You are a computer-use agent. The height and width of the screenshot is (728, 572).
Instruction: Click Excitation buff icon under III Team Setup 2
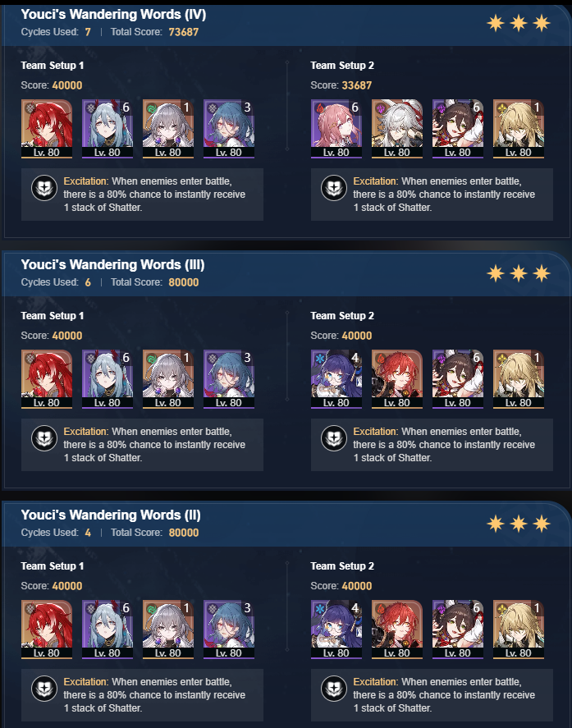[334, 438]
